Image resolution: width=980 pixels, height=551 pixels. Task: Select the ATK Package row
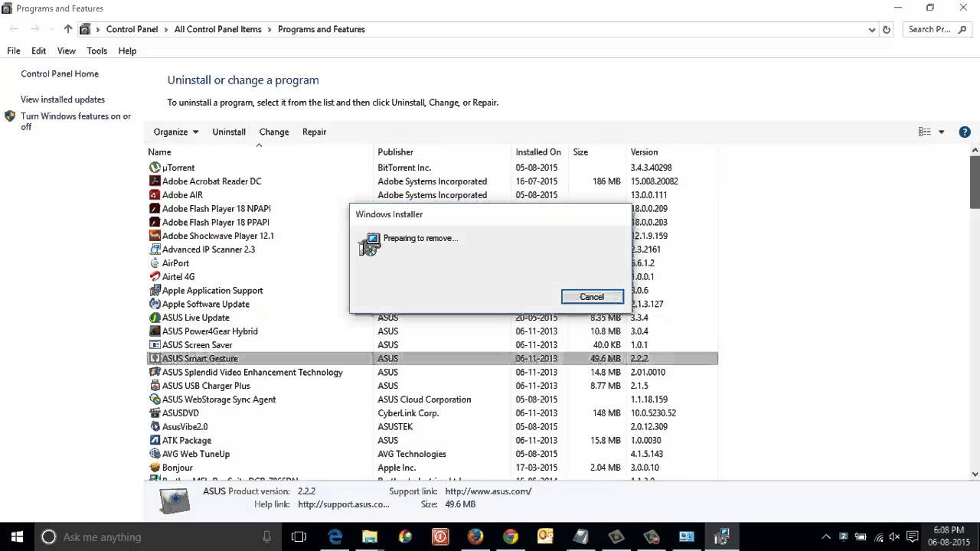(432, 440)
